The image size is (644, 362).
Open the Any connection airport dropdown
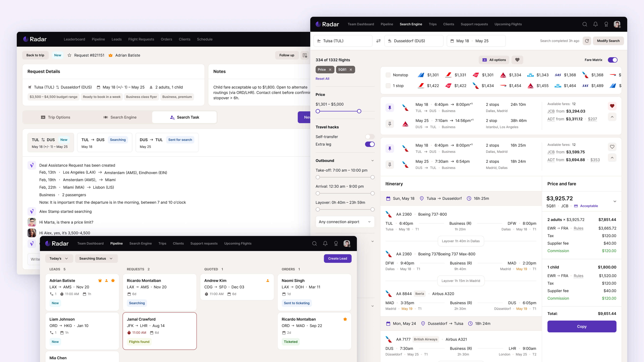(345, 222)
